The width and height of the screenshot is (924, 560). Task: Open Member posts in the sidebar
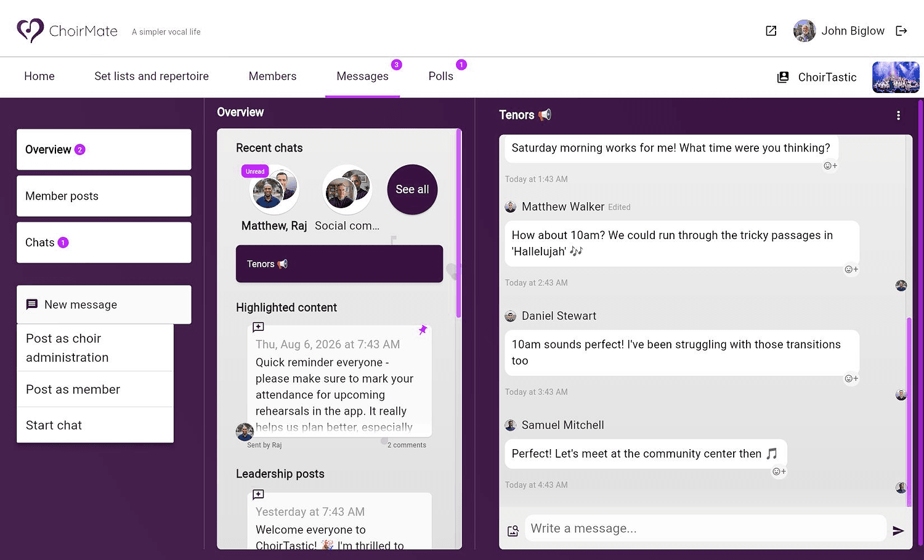(x=104, y=196)
